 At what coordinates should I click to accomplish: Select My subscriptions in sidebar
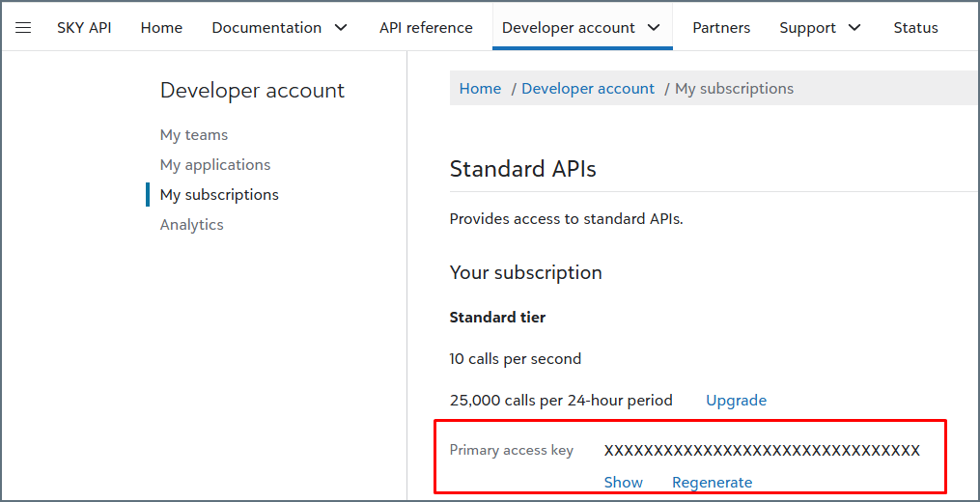coord(219,195)
